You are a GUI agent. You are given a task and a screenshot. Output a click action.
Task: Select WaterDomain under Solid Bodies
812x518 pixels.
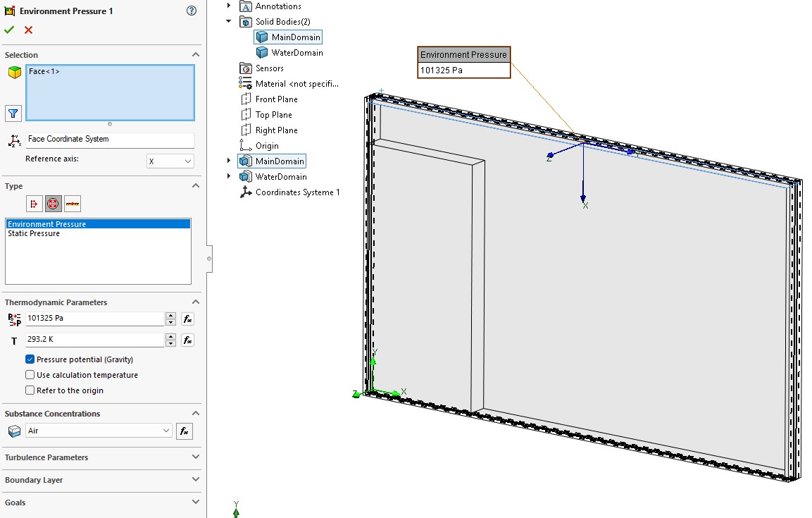tap(296, 53)
